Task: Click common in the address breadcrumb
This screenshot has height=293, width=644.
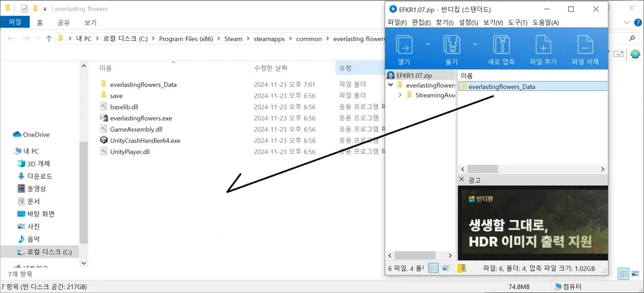Action: point(309,39)
